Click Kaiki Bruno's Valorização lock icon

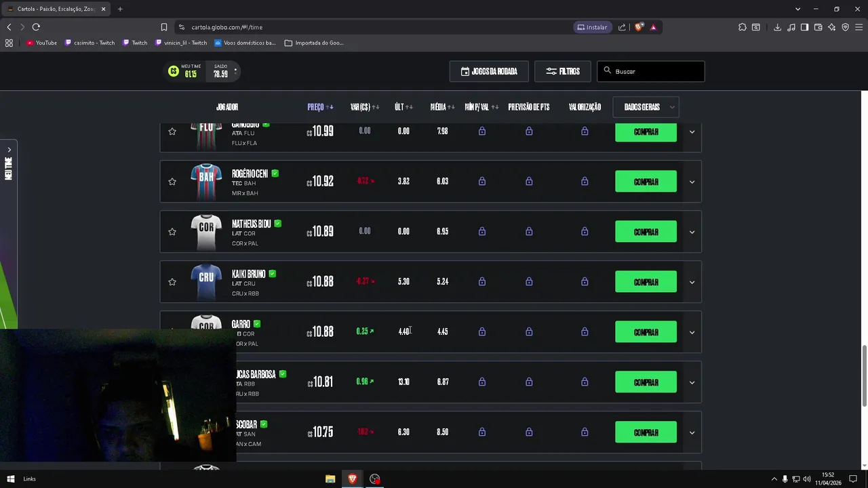pyautogui.click(x=585, y=282)
